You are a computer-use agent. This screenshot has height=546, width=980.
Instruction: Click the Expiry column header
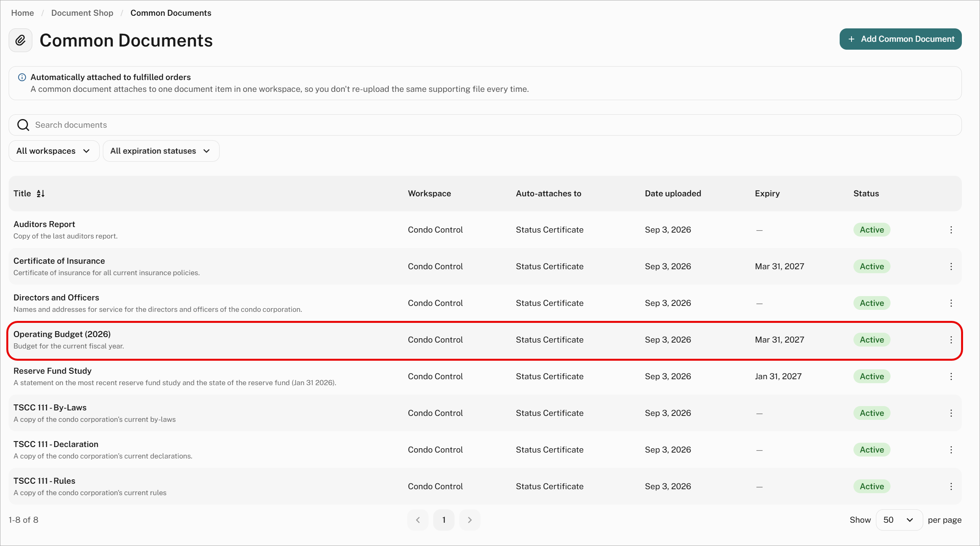point(767,194)
